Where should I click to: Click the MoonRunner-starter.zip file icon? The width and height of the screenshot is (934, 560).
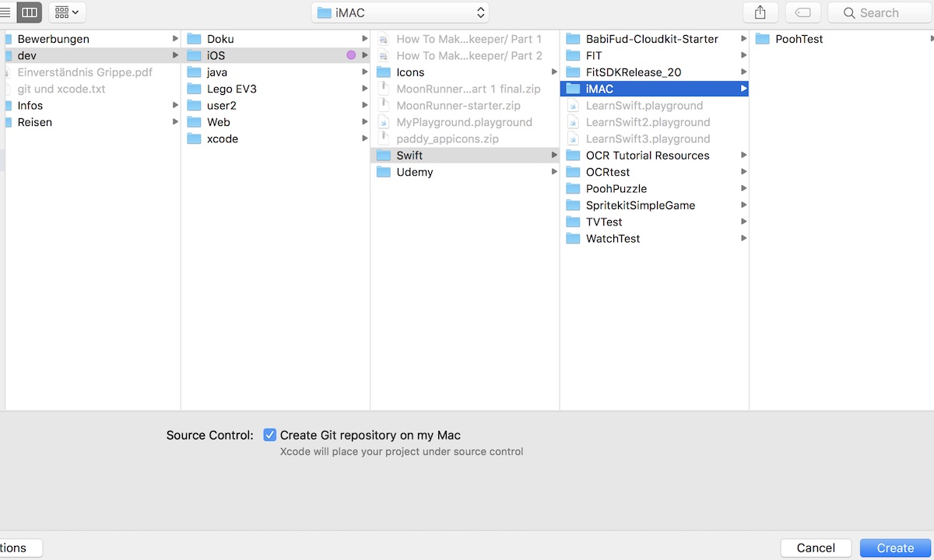coord(384,105)
